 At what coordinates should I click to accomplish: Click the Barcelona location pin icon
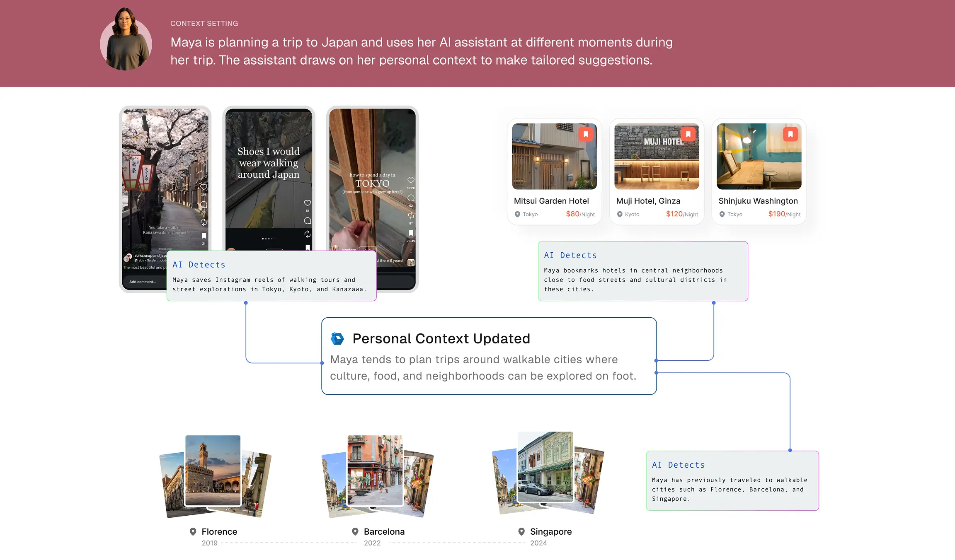point(355,531)
